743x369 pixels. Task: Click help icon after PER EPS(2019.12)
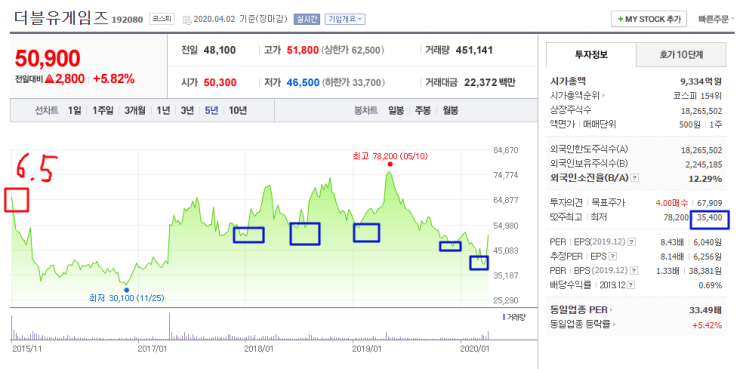click(631, 243)
